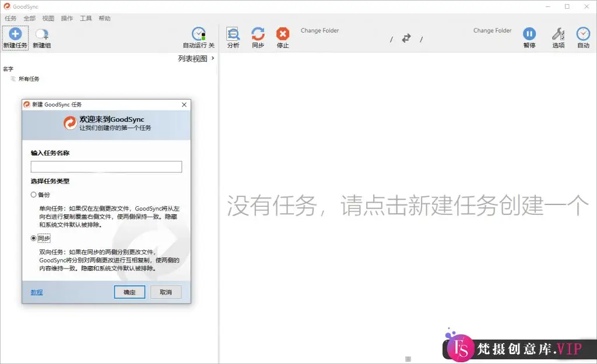
Task: Close the 新建 GoodSync 任务 dialog
Action: (184, 105)
